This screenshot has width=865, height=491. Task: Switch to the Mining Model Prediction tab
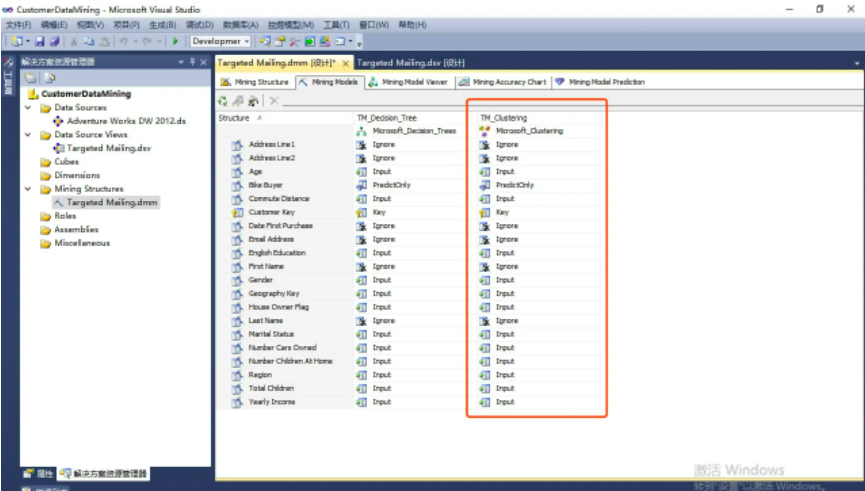pyautogui.click(x=600, y=82)
